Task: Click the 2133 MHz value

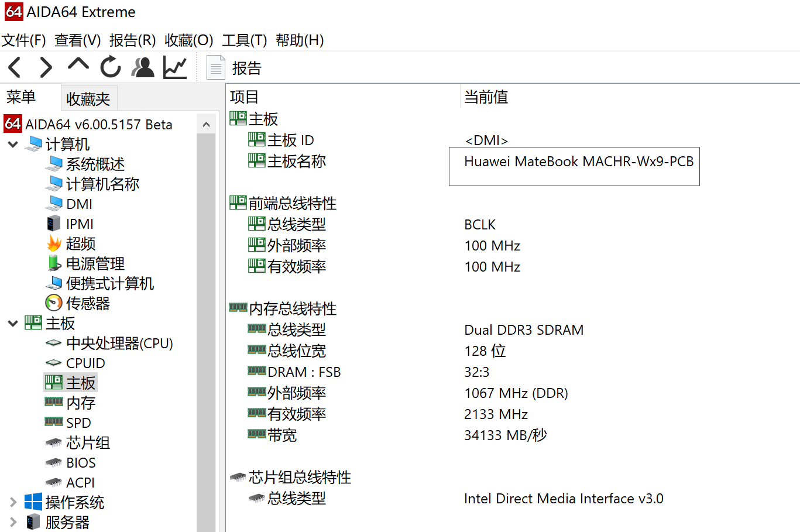Action: click(x=496, y=414)
